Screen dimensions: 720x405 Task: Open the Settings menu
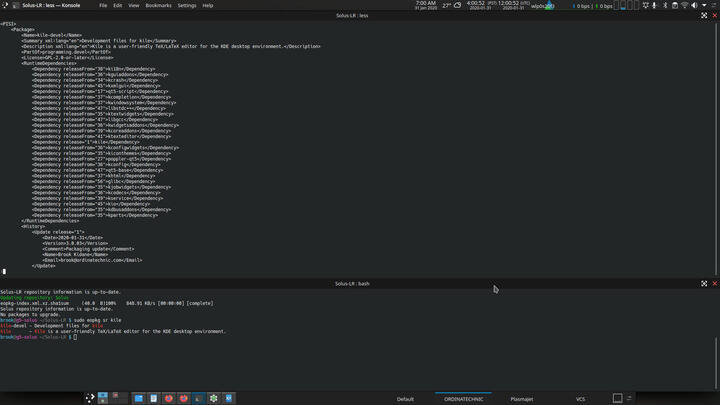click(x=186, y=6)
